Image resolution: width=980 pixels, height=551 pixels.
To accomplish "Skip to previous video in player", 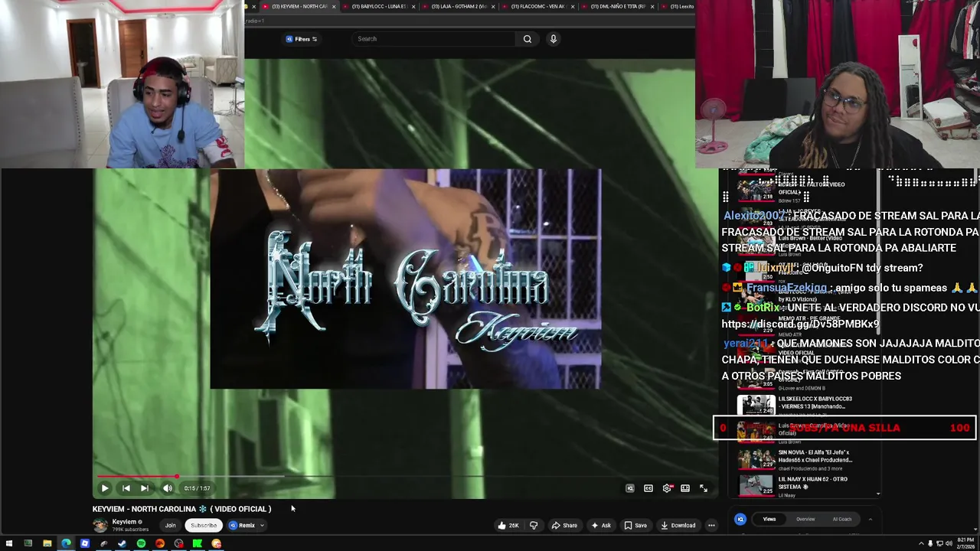I will [126, 488].
